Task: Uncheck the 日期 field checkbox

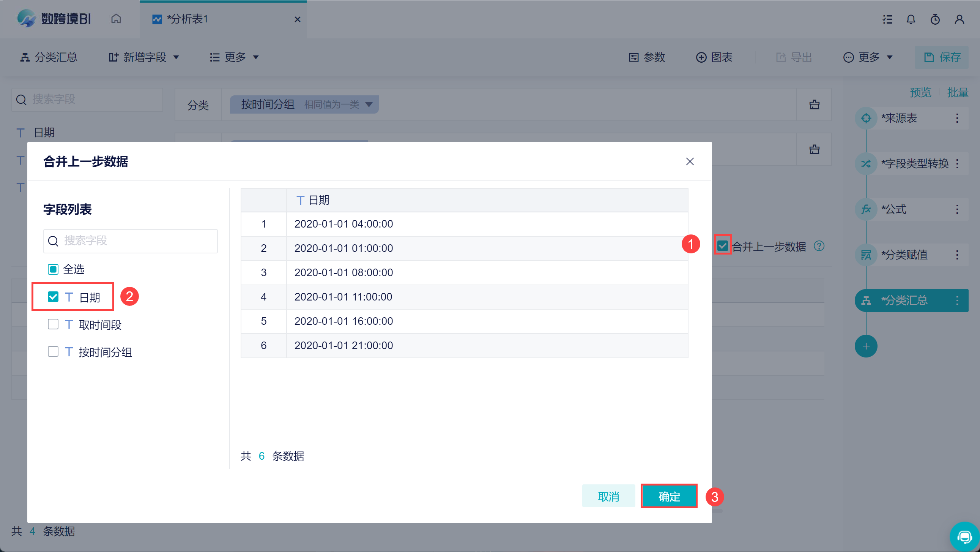Action: (53, 297)
